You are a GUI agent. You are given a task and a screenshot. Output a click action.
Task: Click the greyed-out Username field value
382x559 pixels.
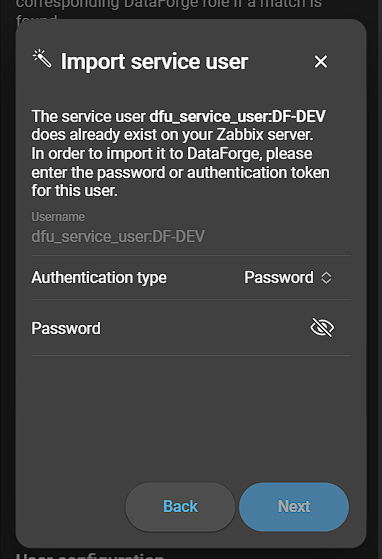118,236
